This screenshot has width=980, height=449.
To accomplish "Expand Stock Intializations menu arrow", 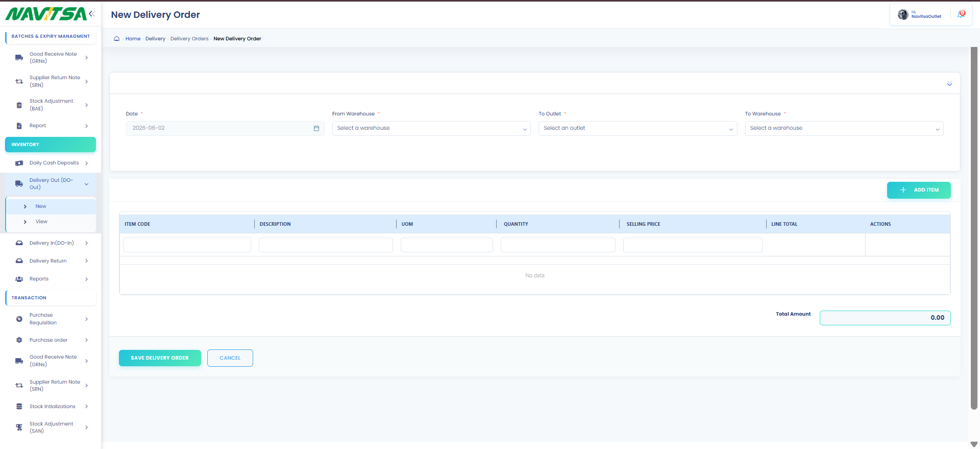I will click(86, 407).
